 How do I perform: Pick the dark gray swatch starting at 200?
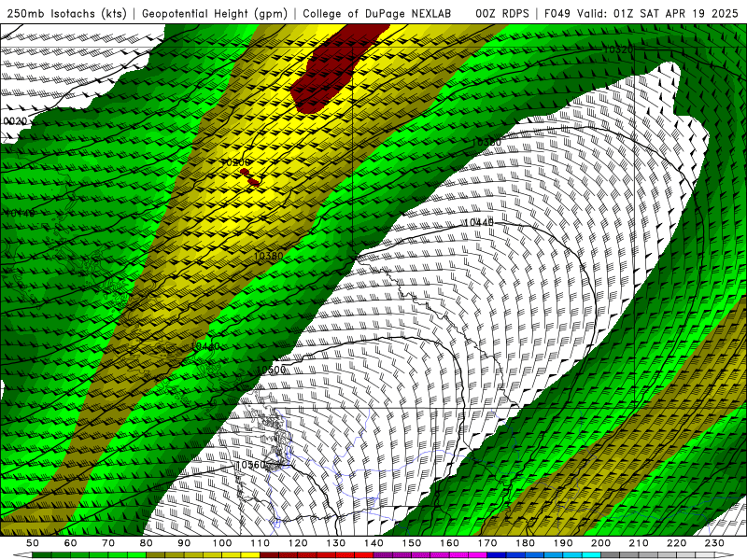click(611, 555)
